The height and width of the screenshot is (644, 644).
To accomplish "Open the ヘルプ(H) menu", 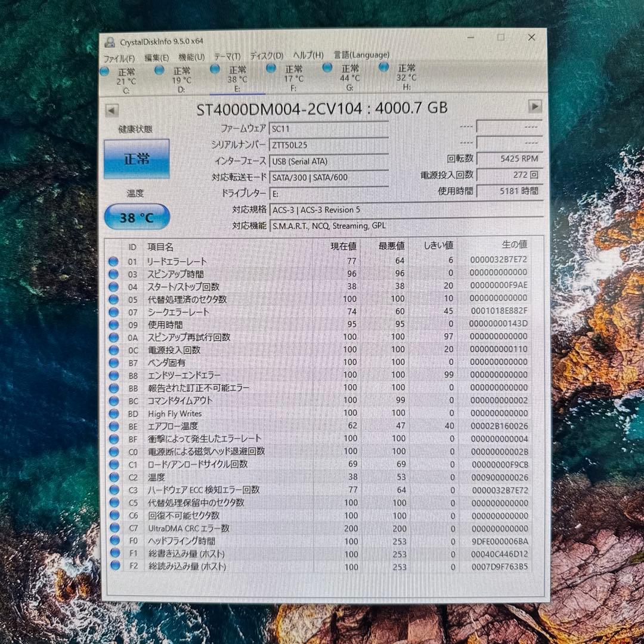I will (308, 55).
